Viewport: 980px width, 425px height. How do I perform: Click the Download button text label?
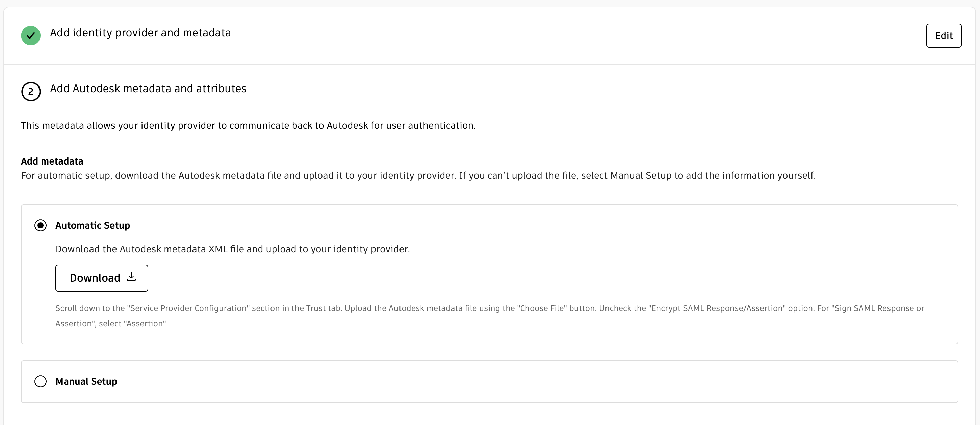(x=95, y=278)
